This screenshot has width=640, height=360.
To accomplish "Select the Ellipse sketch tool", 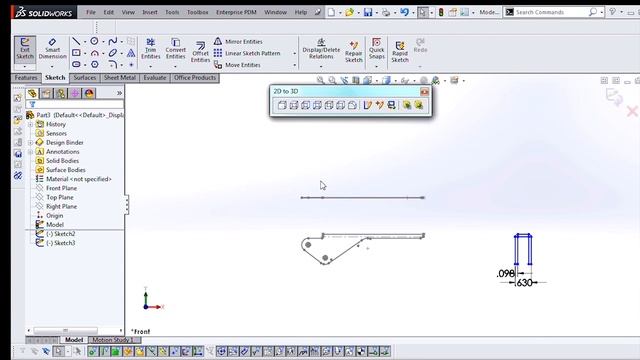I will pos(113,53).
